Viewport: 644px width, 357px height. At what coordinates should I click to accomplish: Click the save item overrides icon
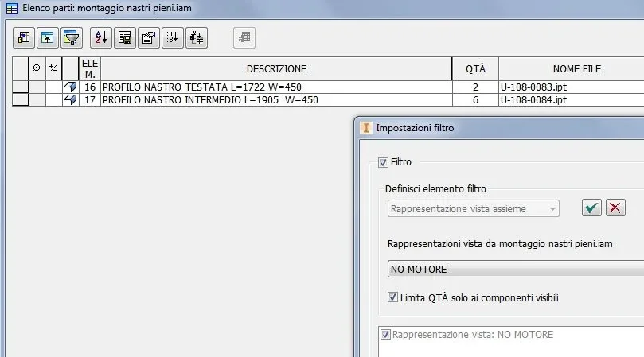(197, 37)
